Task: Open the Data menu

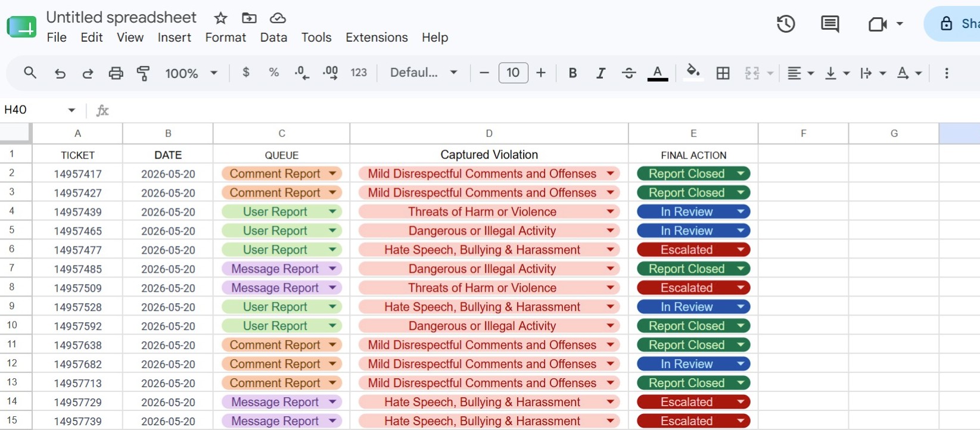Action: 273,38
